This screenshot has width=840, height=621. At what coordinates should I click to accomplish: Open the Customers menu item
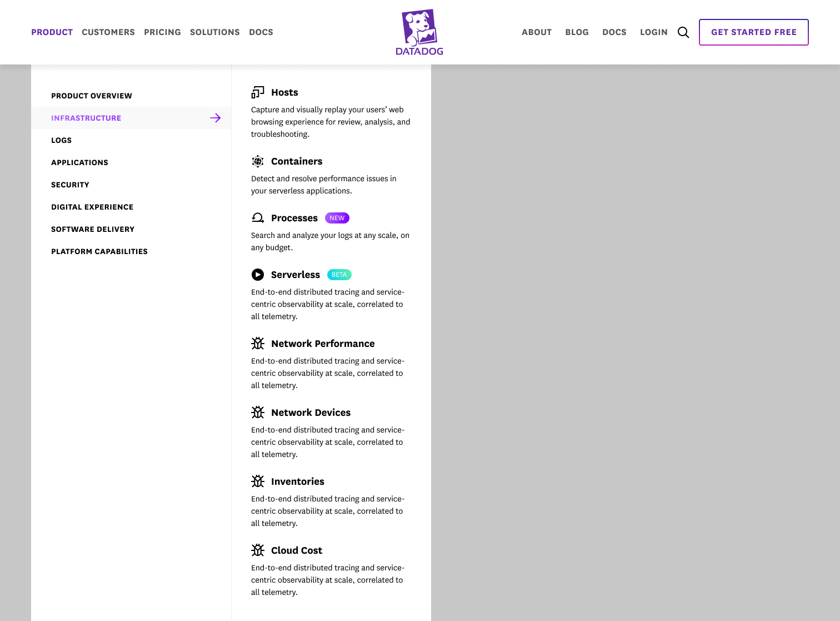108,32
